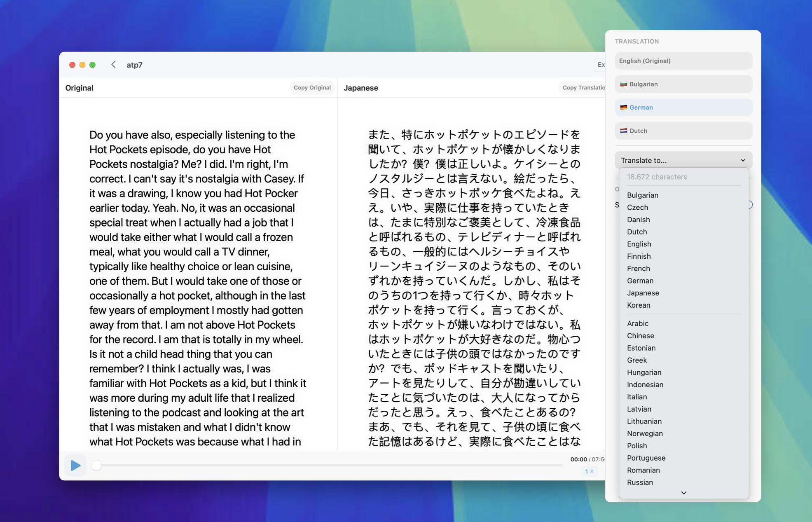812x522 pixels.
Task: Choose Polish from the language list
Action: coord(683,446)
